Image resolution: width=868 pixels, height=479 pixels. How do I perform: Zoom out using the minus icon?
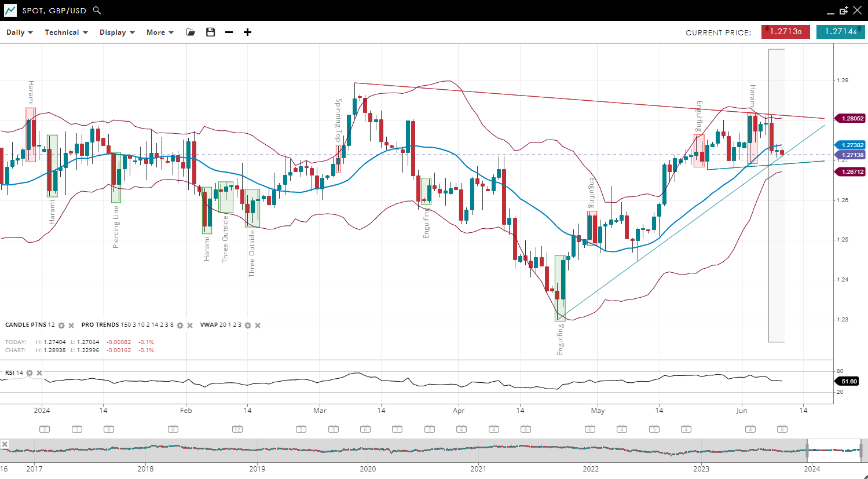pyautogui.click(x=229, y=32)
